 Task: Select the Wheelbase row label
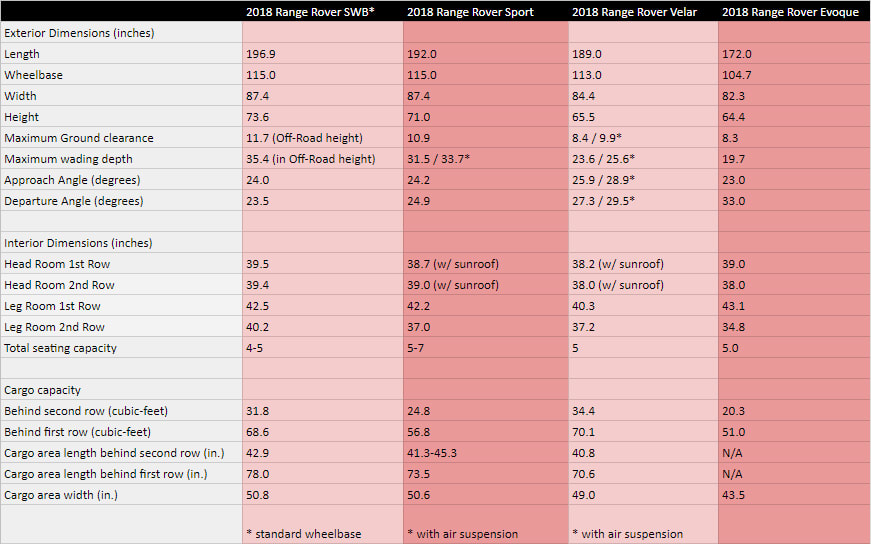pos(33,75)
